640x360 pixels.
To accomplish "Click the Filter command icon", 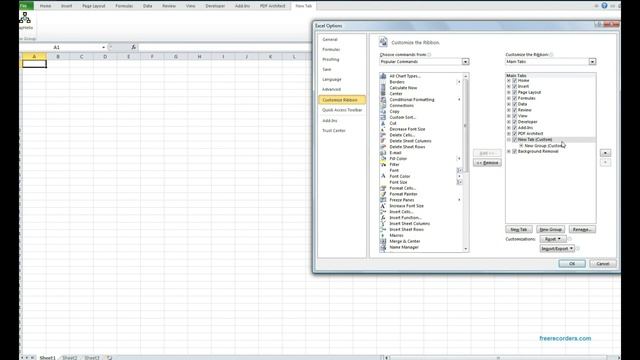I will pyautogui.click(x=383, y=164).
